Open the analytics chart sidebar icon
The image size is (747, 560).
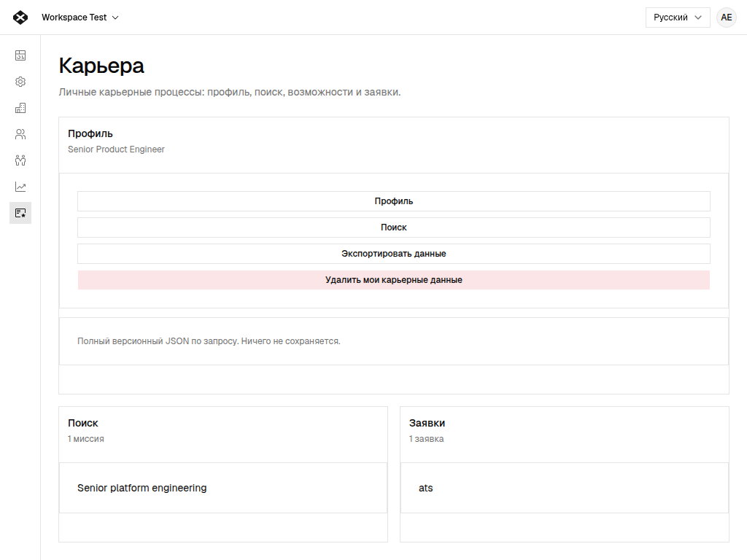pos(20,187)
